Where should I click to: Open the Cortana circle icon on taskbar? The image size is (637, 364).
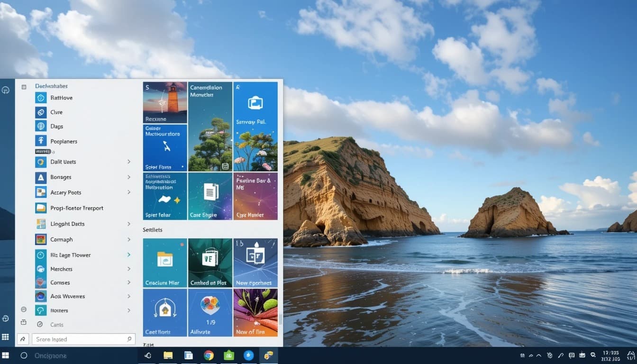(x=24, y=355)
